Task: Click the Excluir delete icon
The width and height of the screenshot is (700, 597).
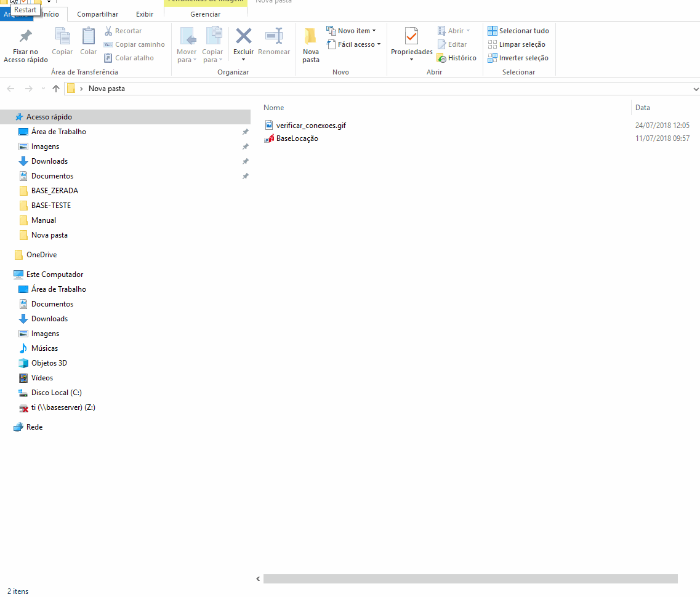Action: click(x=244, y=36)
